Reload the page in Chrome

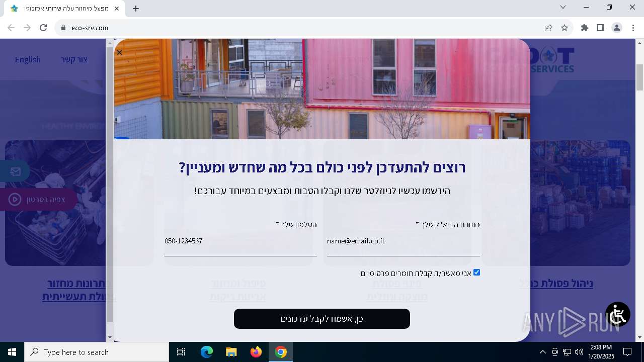tap(43, 28)
